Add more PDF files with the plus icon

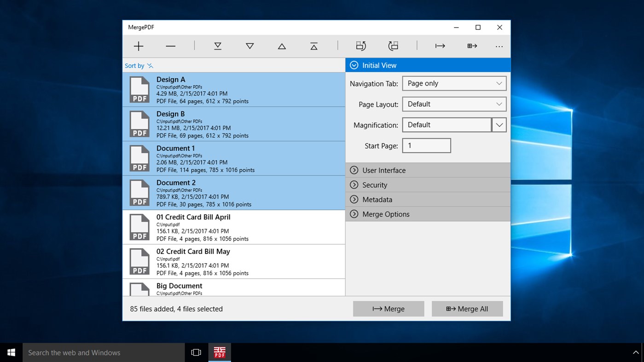(138, 46)
